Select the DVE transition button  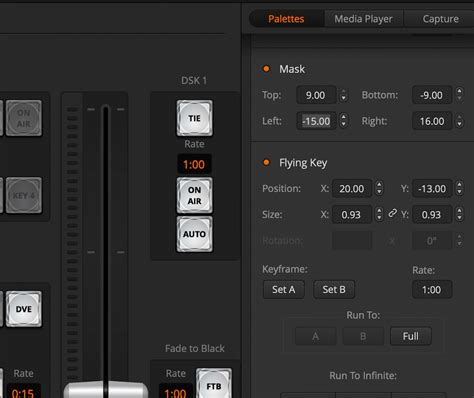click(24, 309)
